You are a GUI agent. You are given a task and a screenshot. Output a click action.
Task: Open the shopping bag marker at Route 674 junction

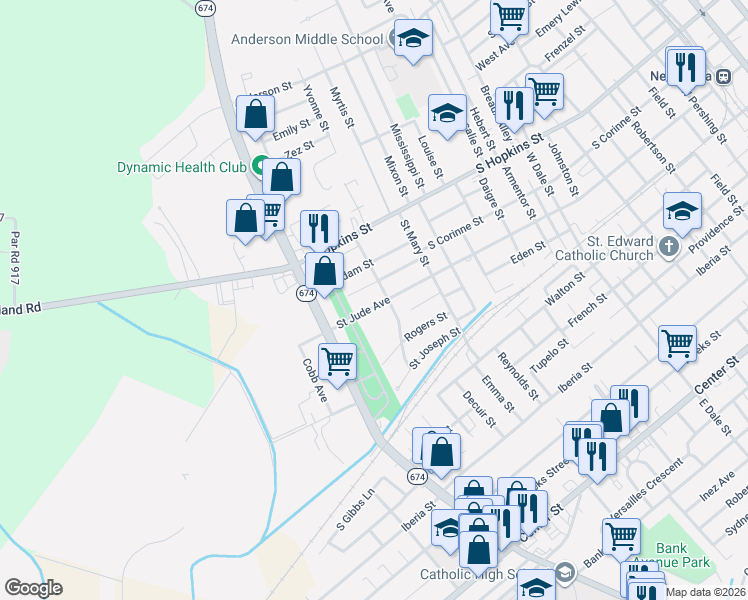tap(324, 272)
